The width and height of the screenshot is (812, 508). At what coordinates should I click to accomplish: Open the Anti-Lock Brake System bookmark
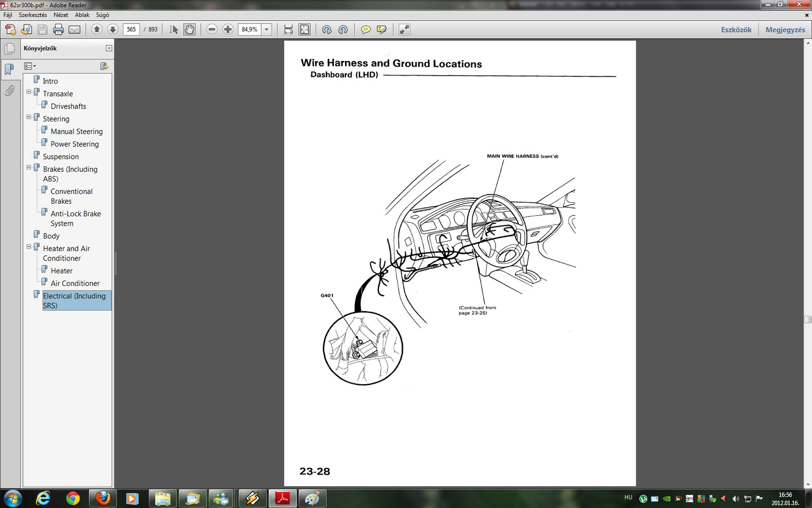[76, 218]
